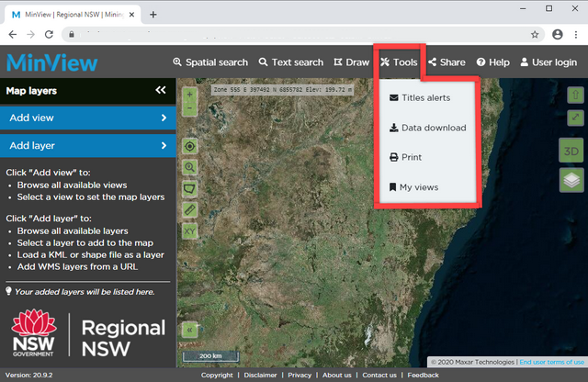Open Copyright footer link
This screenshot has width=588, height=382.
coord(217,375)
